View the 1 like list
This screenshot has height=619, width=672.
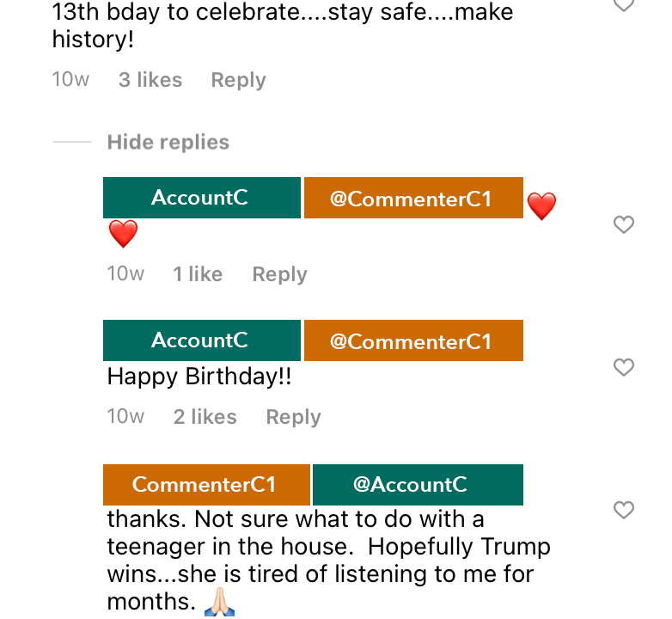click(x=198, y=274)
